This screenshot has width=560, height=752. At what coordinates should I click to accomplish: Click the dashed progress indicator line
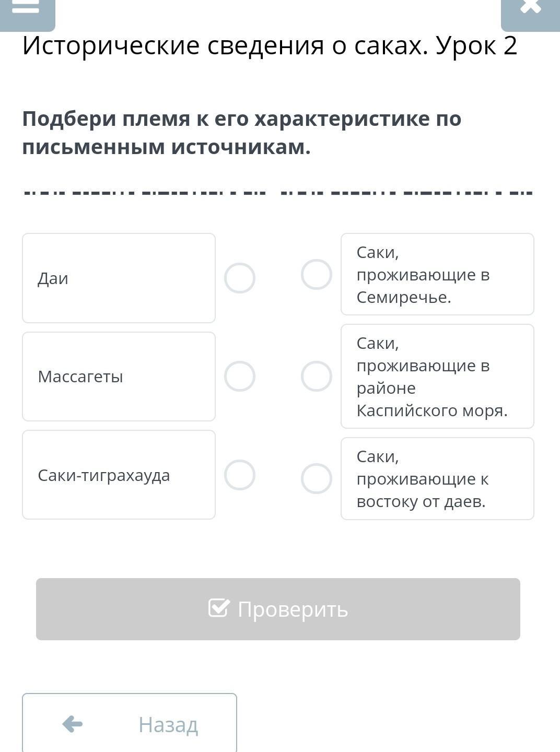pyautogui.click(x=278, y=193)
